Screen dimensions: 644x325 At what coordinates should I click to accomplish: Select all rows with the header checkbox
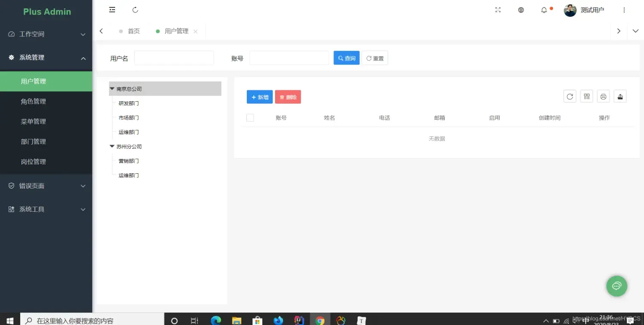[250, 117]
